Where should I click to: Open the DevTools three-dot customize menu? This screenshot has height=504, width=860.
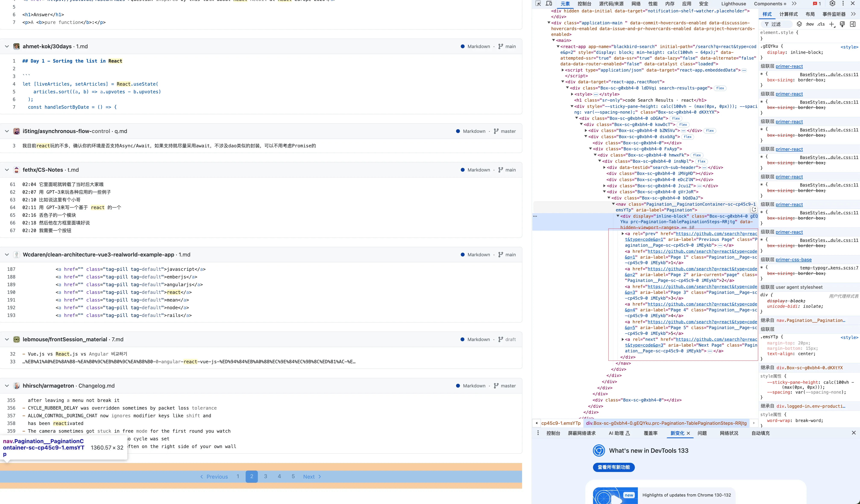coord(843,3)
